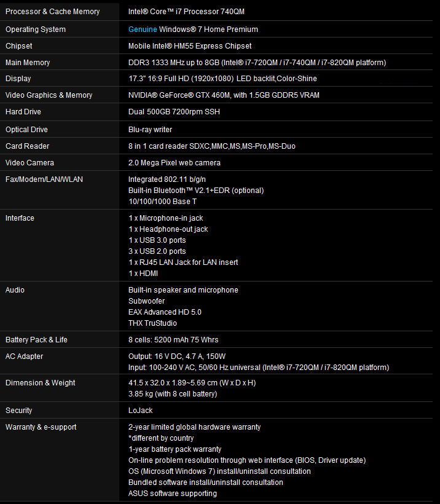This screenshot has height=504, width=440.
Task: Select the Card Reader row label
Action: (27, 146)
